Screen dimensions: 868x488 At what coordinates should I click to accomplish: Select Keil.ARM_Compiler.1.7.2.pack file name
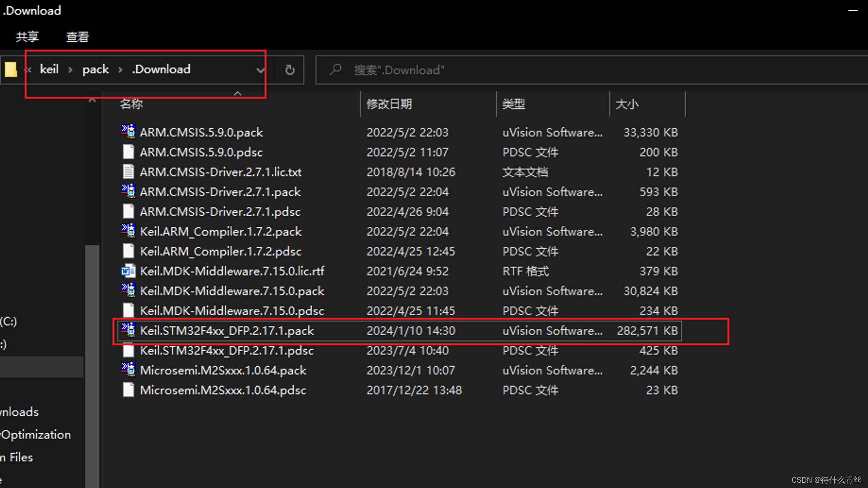[x=221, y=232]
